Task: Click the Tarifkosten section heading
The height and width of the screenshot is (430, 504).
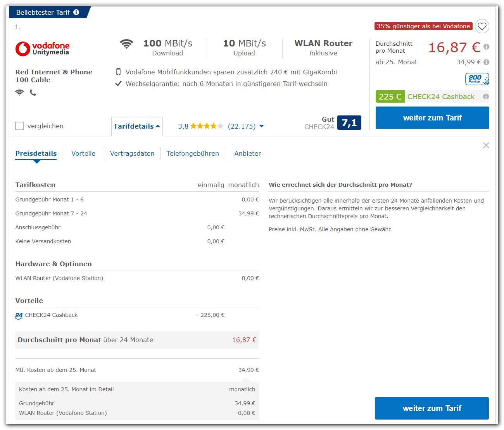Action: coord(35,185)
